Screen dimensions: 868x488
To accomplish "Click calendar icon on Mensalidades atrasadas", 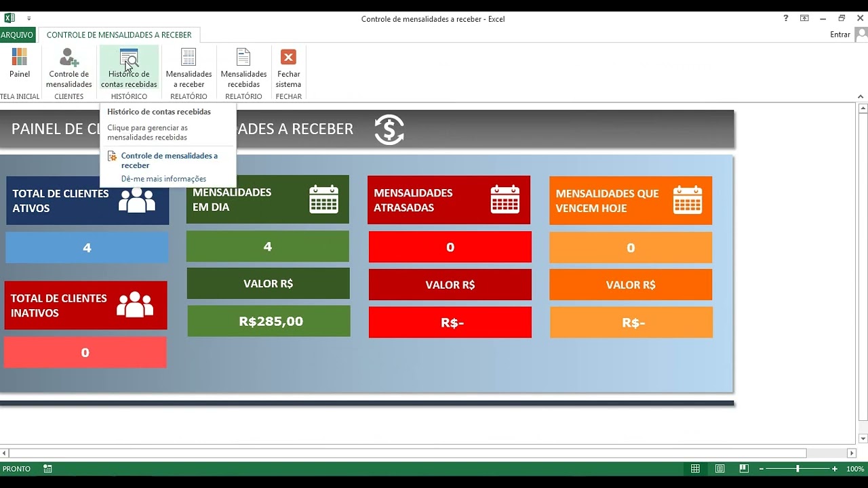I will (x=505, y=200).
